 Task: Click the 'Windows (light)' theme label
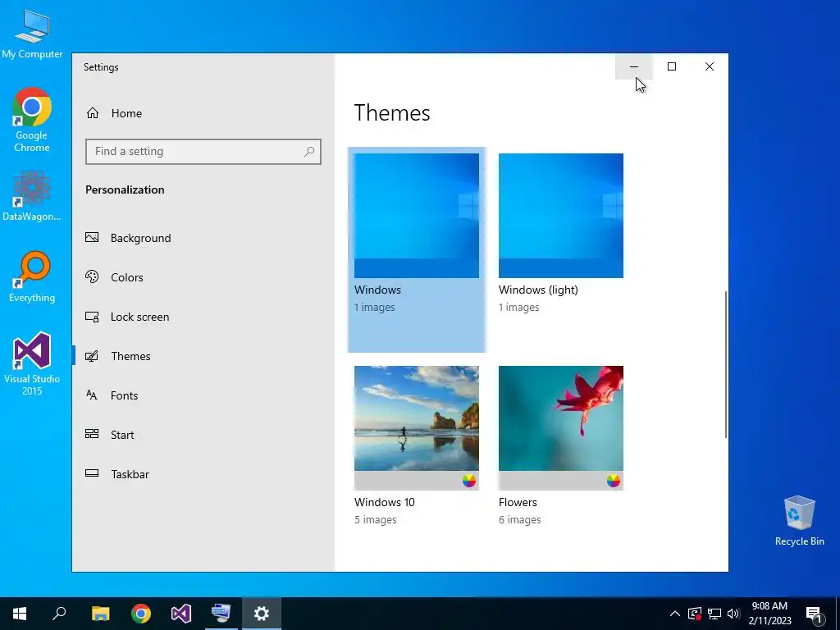pyautogui.click(x=538, y=290)
